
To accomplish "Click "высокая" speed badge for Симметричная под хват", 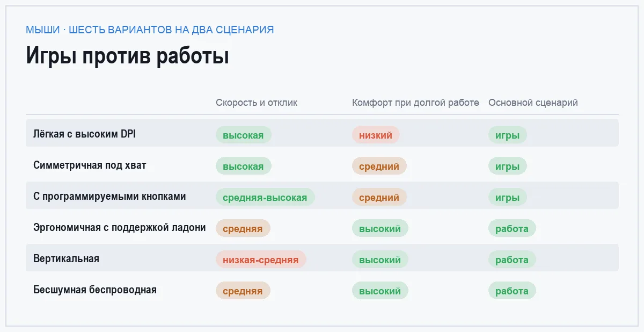I will 244,166.
